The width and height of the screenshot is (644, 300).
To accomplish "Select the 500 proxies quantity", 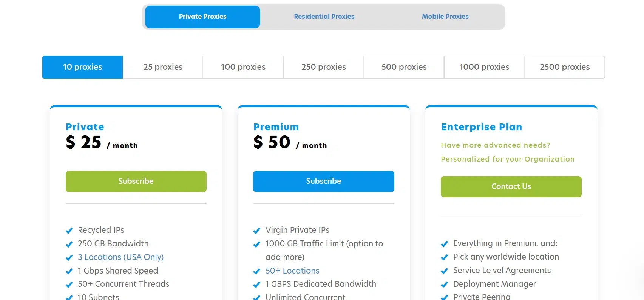I will coord(404,67).
